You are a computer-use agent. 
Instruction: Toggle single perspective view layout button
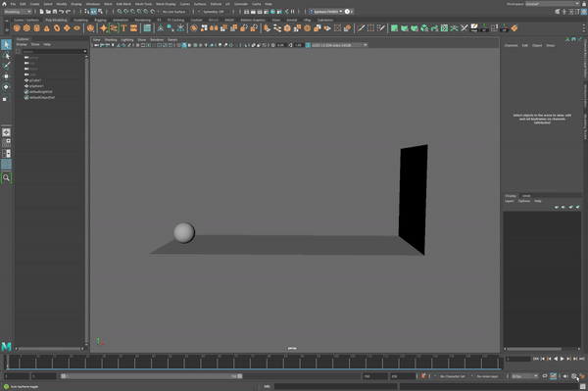(7, 132)
